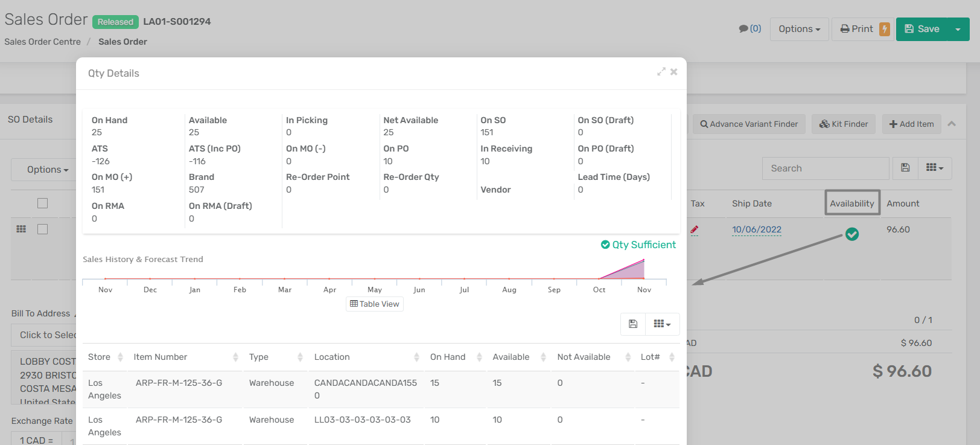
Task: Open Table View of sales history
Action: click(x=375, y=304)
